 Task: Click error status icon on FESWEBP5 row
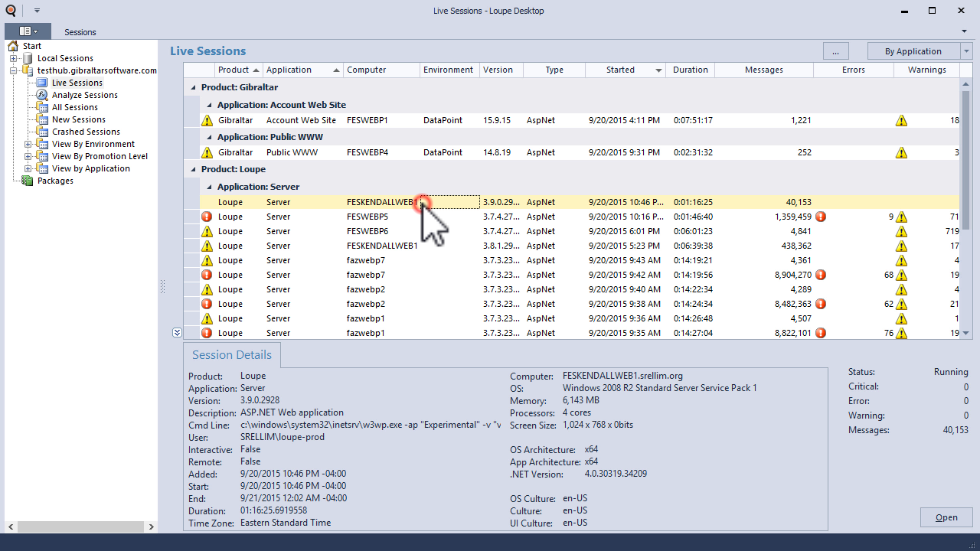pyautogui.click(x=207, y=217)
